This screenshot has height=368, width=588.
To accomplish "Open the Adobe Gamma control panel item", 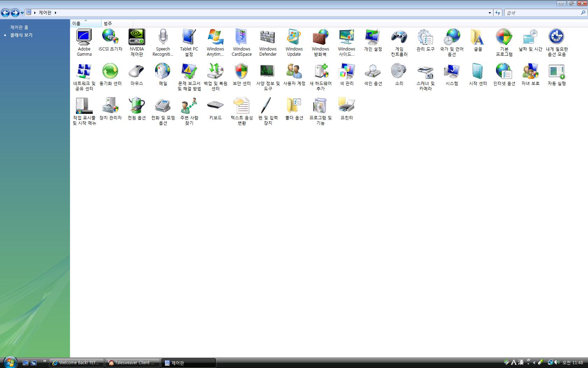I will pyautogui.click(x=84, y=37).
